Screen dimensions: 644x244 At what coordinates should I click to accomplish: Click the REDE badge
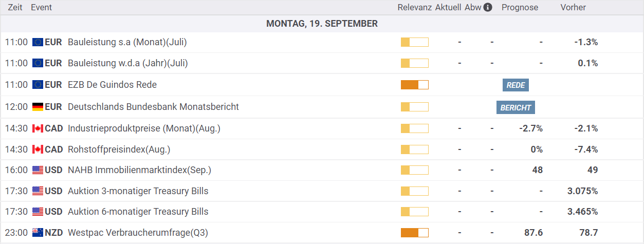pyautogui.click(x=516, y=85)
